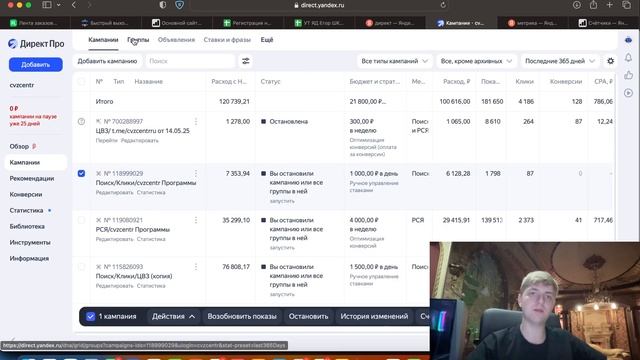Open the three-dot menu for campaign 118999029
This screenshot has height=360, width=640.
pos(196,173)
